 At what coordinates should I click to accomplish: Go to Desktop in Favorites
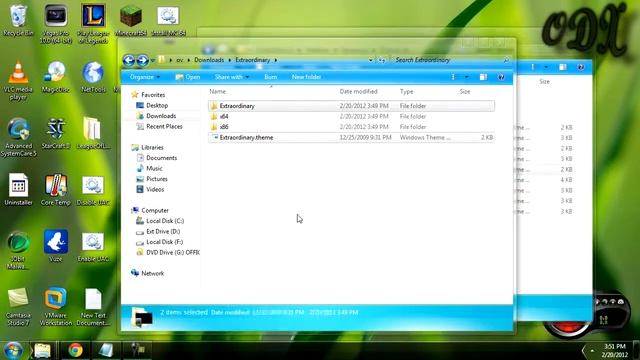click(x=152, y=105)
